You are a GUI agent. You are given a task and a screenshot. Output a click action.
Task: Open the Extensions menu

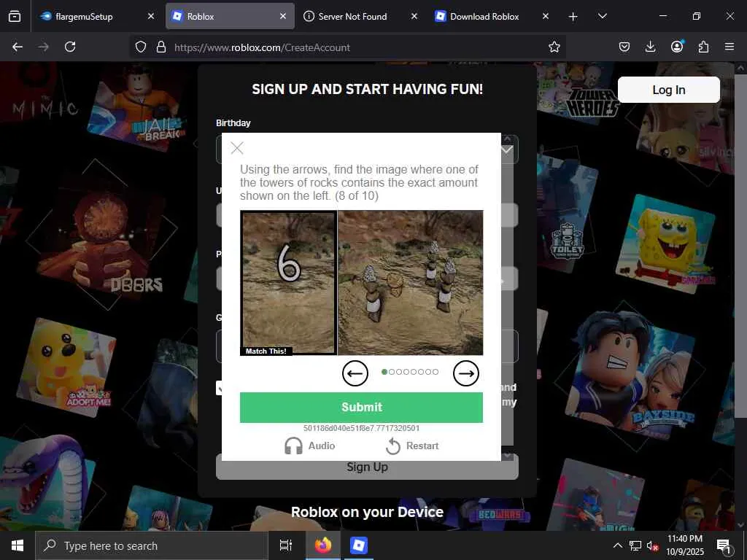pos(703,47)
